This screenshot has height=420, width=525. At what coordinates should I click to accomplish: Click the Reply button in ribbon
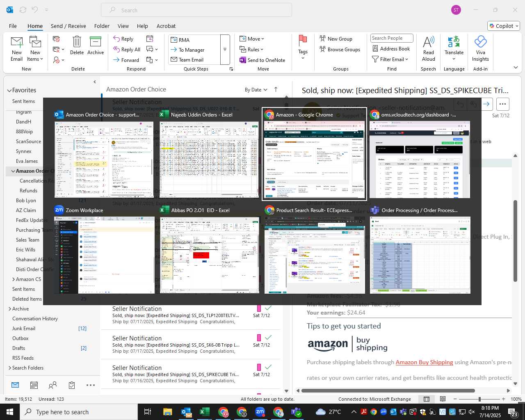[123, 39]
